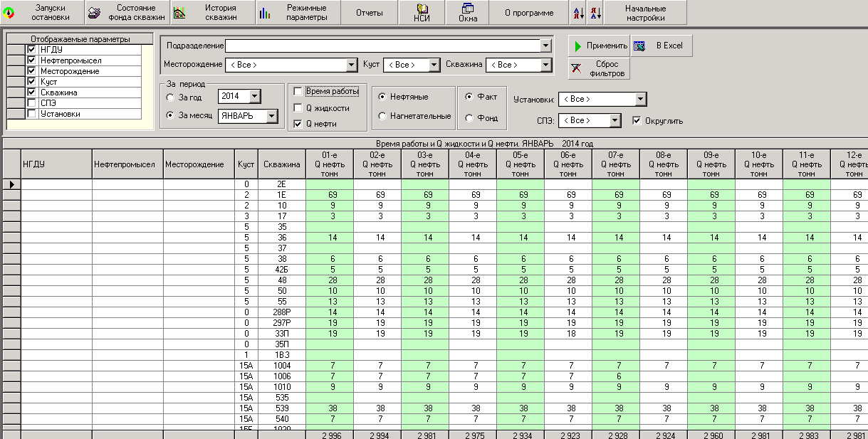Select the За год radio button
The height and width of the screenshot is (439, 868).
(x=169, y=97)
